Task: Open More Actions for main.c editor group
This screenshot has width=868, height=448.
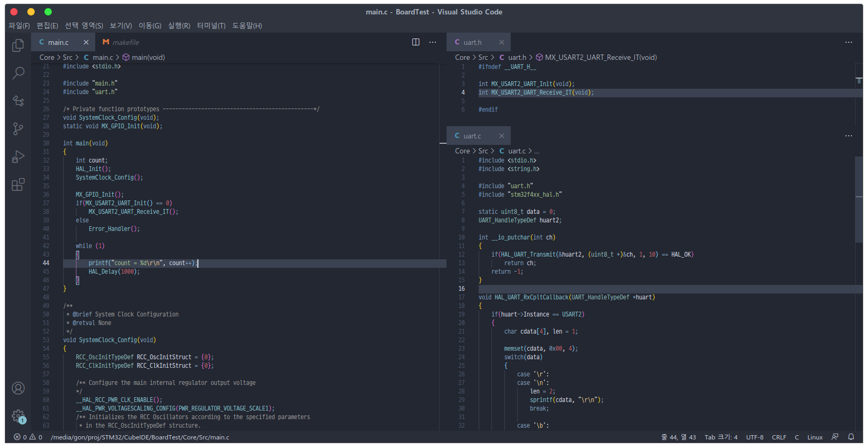Action: tap(433, 42)
